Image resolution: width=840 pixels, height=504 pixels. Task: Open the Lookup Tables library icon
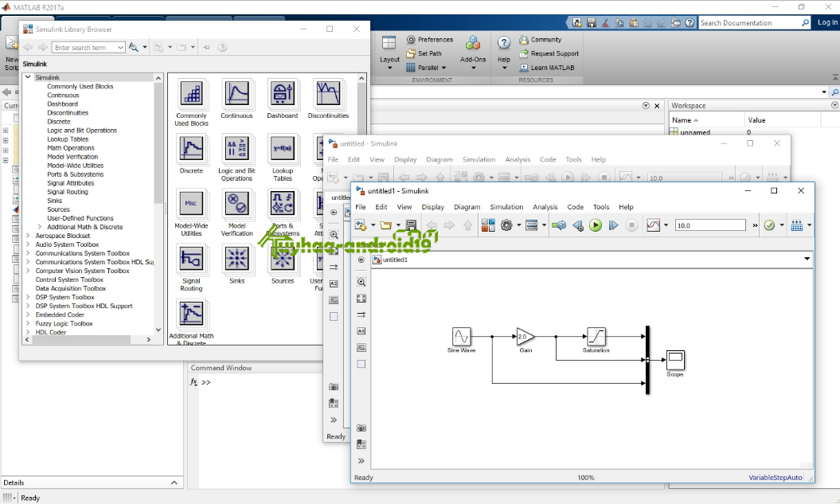click(283, 149)
